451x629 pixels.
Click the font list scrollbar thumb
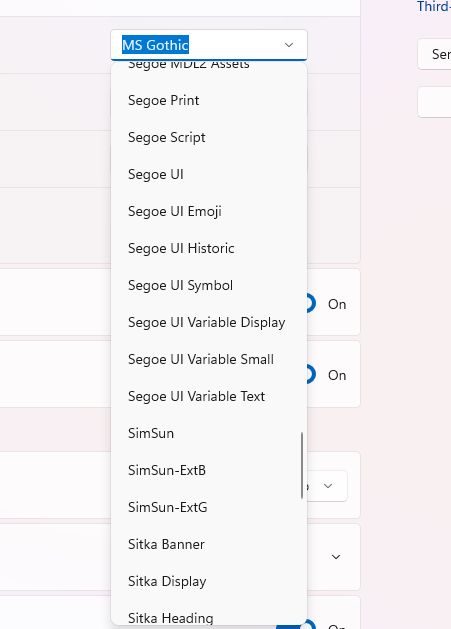pyautogui.click(x=302, y=465)
